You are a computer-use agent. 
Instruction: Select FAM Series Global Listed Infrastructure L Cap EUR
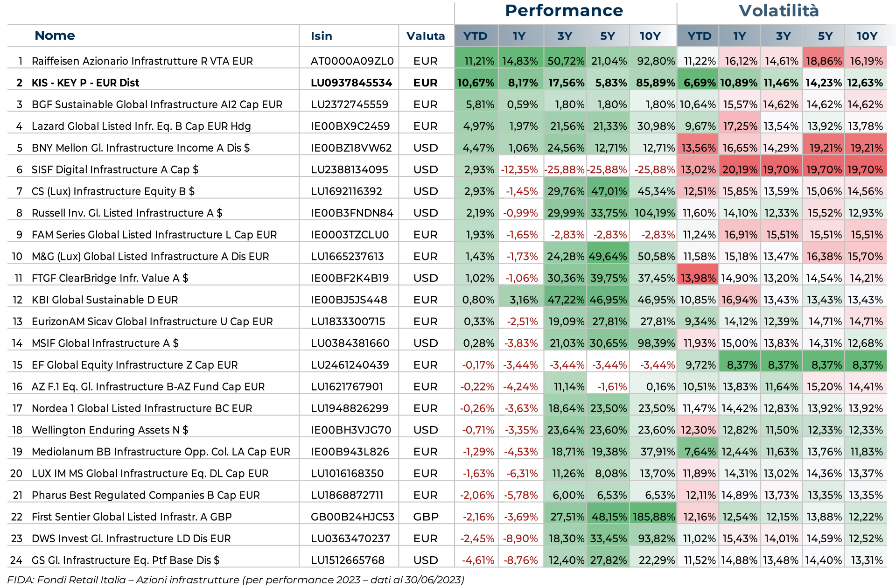pyautogui.click(x=154, y=235)
